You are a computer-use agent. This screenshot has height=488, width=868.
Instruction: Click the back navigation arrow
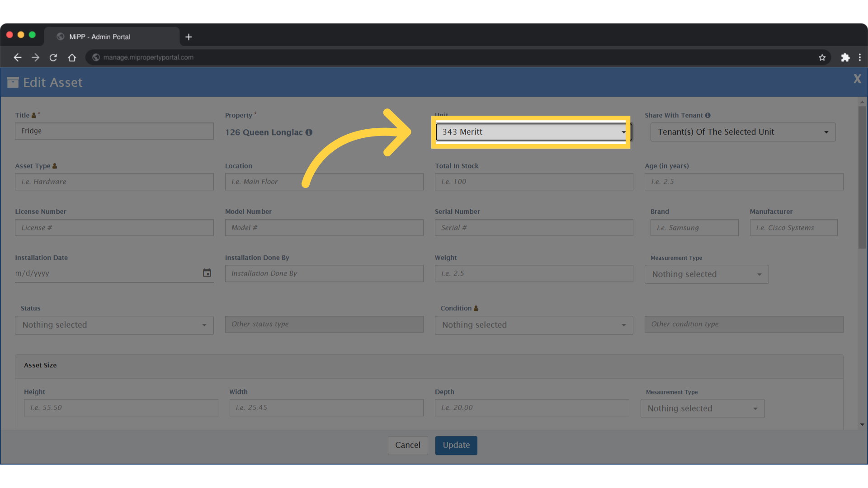pyautogui.click(x=18, y=57)
